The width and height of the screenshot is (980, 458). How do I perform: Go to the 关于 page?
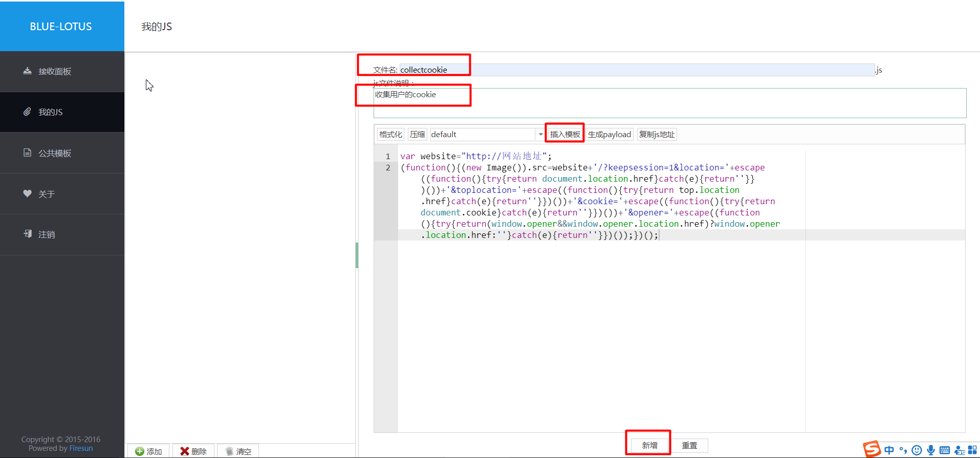tap(62, 194)
